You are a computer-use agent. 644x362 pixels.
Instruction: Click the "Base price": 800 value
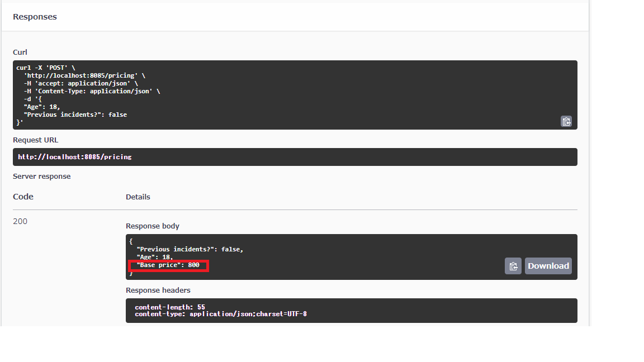coord(168,265)
